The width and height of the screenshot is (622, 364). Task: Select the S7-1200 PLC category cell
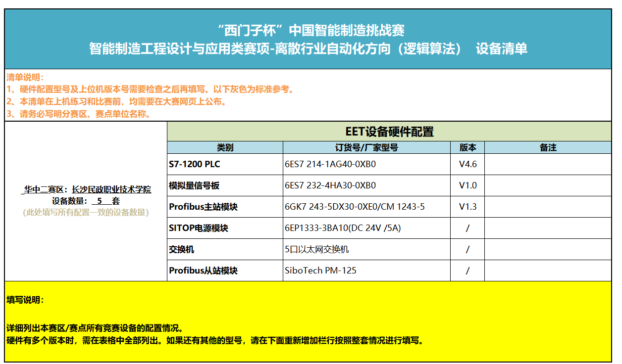click(x=225, y=164)
